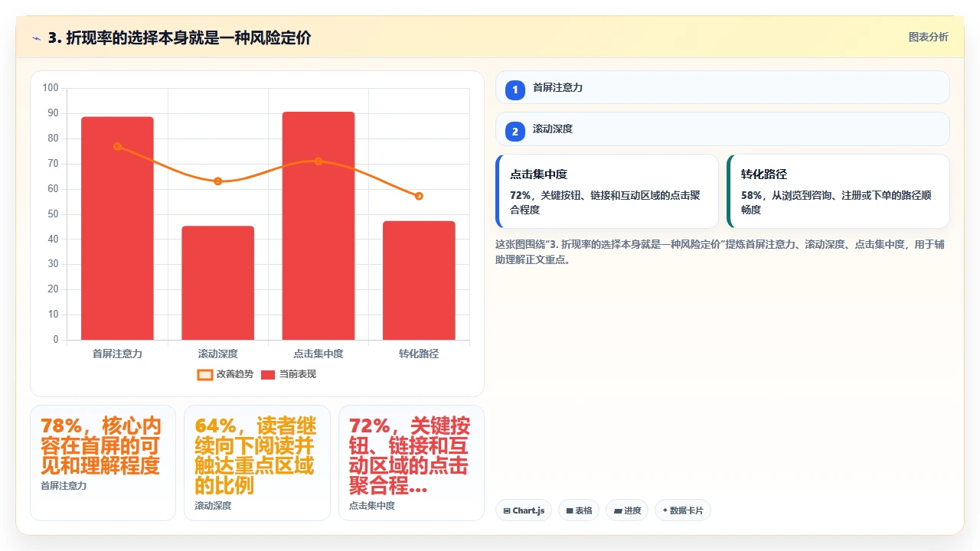
Task: Toggle the 当前表现 legend swatch
Action: pos(268,374)
